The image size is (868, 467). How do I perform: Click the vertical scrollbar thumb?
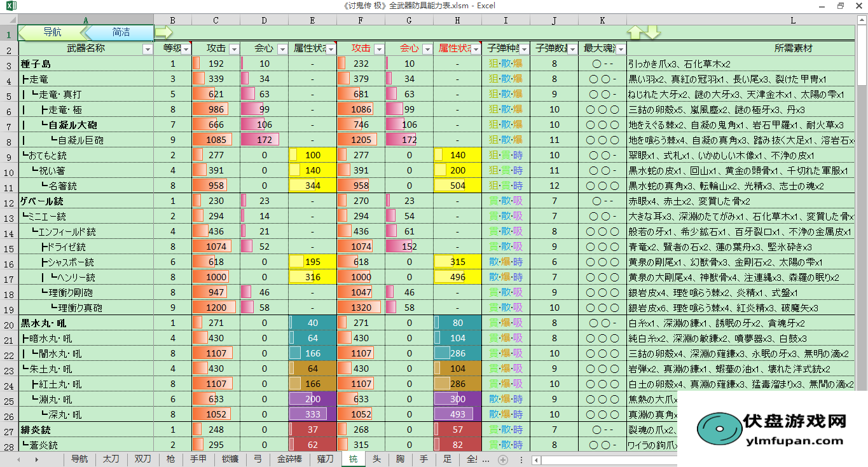click(862, 57)
